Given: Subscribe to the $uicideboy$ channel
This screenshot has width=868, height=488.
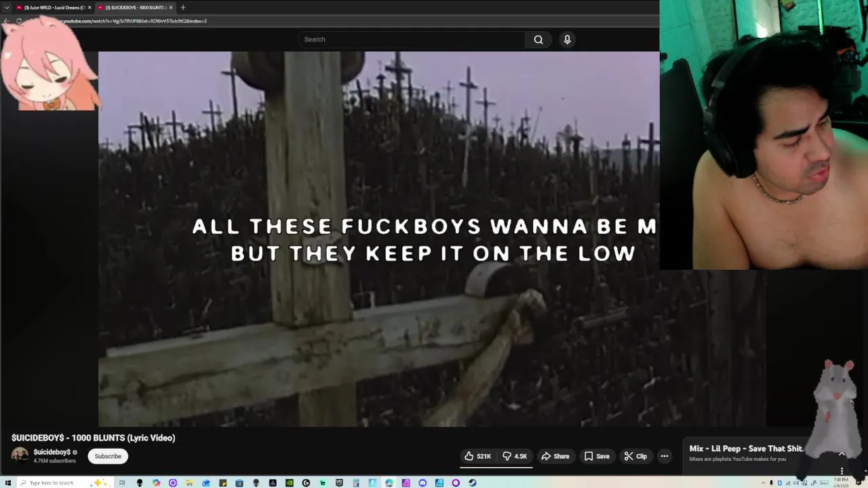Looking at the screenshot, I should (x=108, y=456).
